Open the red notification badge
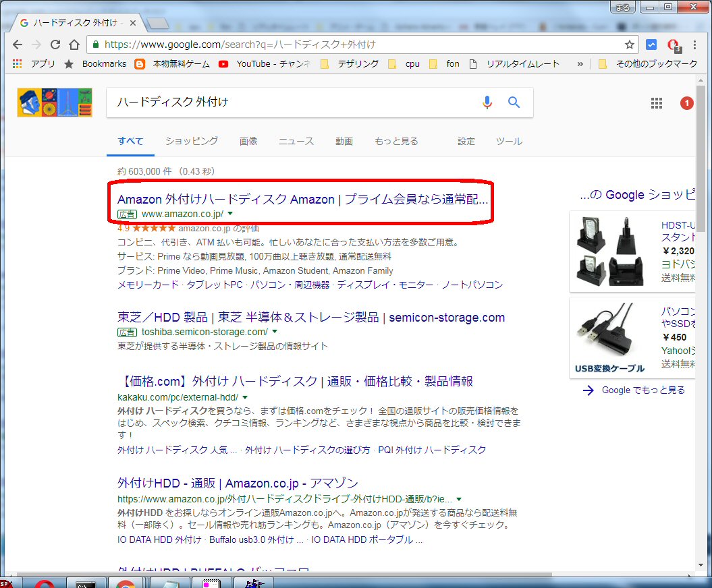Viewport: 712px width, 588px height. click(x=686, y=103)
